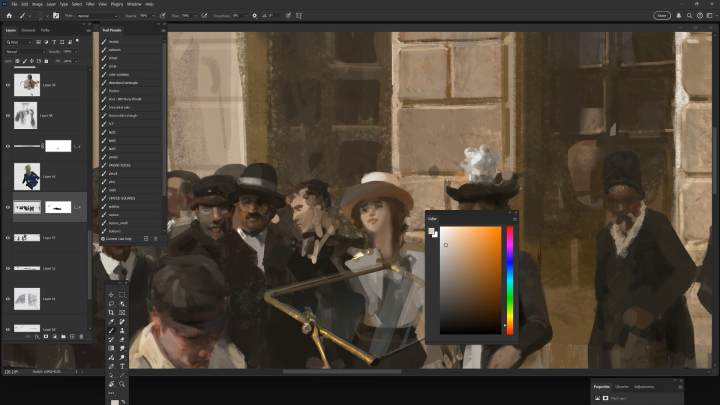Image resolution: width=720 pixels, height=405 pixels.
Task: Switch to the Adjustments tab
Action: (x=644, y=387)
